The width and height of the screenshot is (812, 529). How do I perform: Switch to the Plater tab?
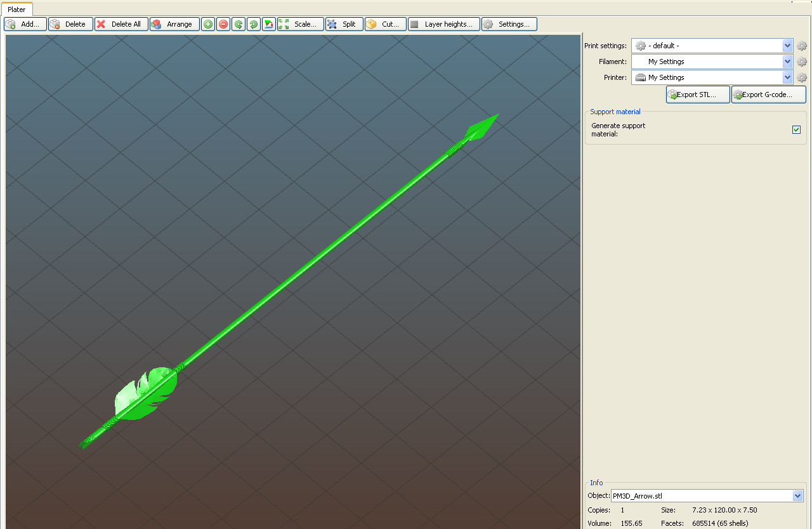click(17, 10)
